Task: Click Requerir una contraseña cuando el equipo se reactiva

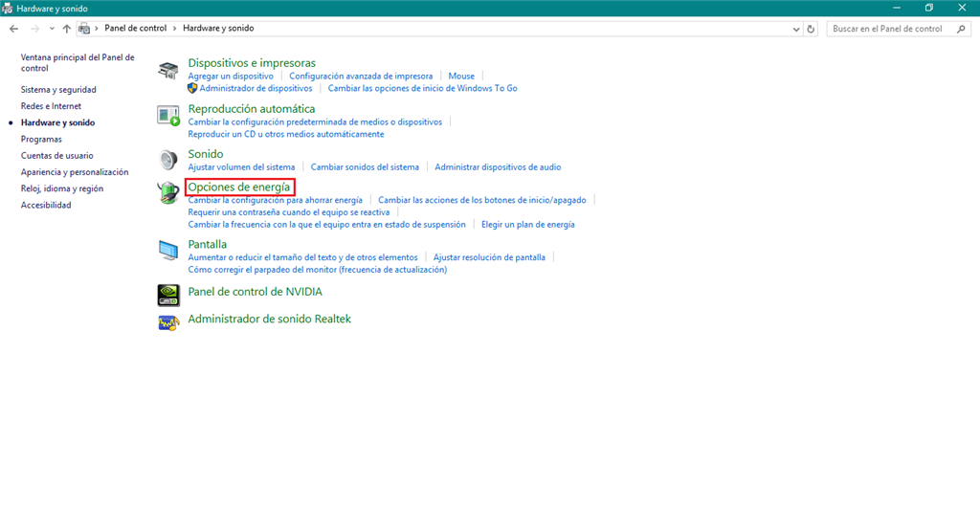Action: (x=289, y=212)
